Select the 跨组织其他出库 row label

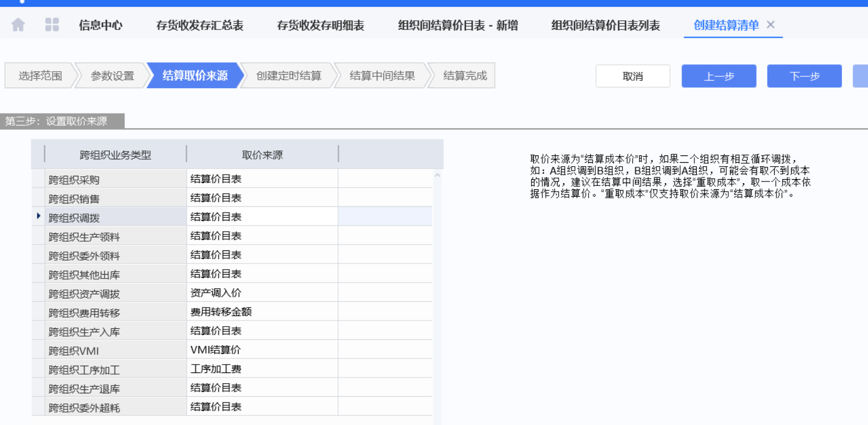(x=116, y=274)
